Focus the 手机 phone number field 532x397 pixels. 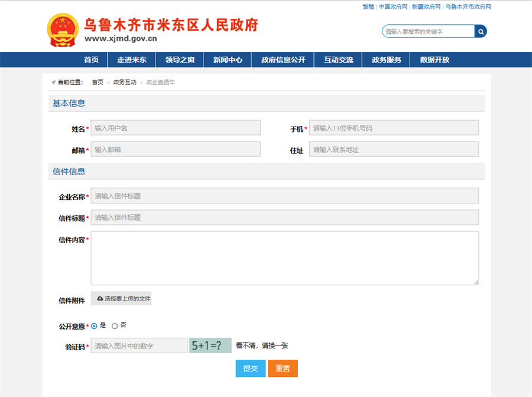pos(394,128)
